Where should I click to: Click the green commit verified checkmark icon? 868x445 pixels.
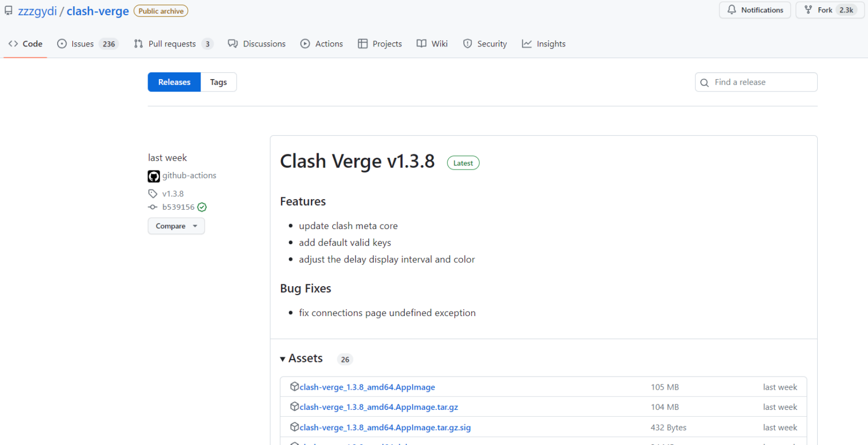click(202, 208)
